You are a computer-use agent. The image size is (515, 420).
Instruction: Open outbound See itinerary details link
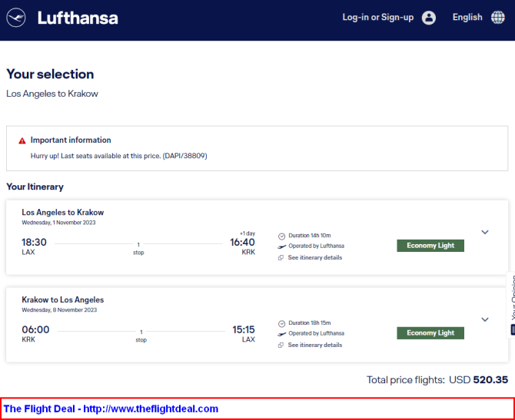pos(314,257)
